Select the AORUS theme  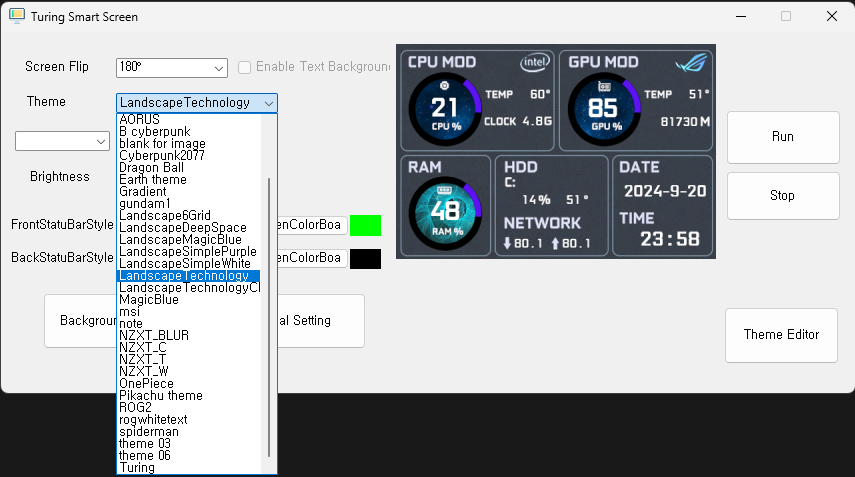(189, 119)
